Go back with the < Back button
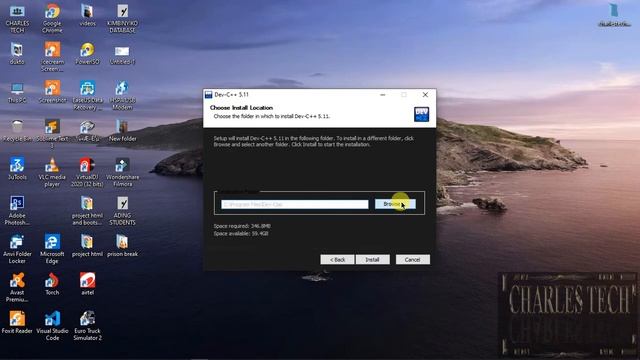Viewport: 640px width, 360px height. pos(337,260)
